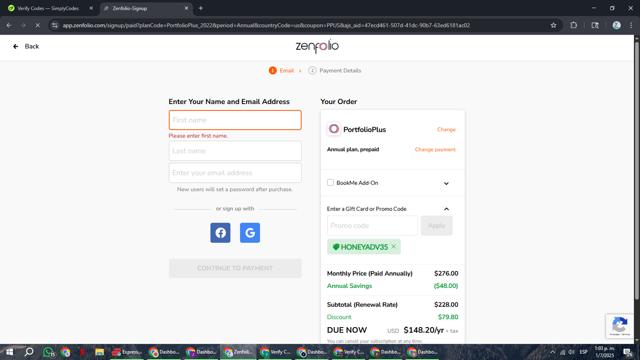Stop loading the page

coord(37,25)
